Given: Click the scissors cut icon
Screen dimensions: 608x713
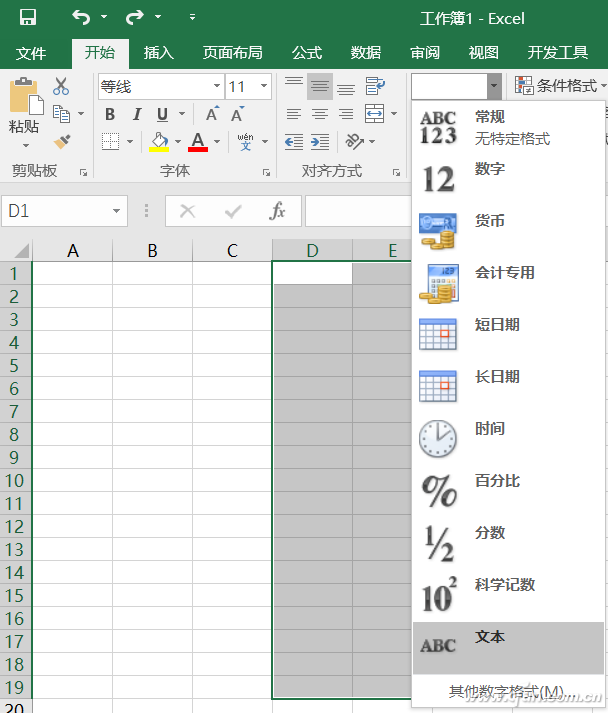Looking at the screenshot, I should pos(61,86).
